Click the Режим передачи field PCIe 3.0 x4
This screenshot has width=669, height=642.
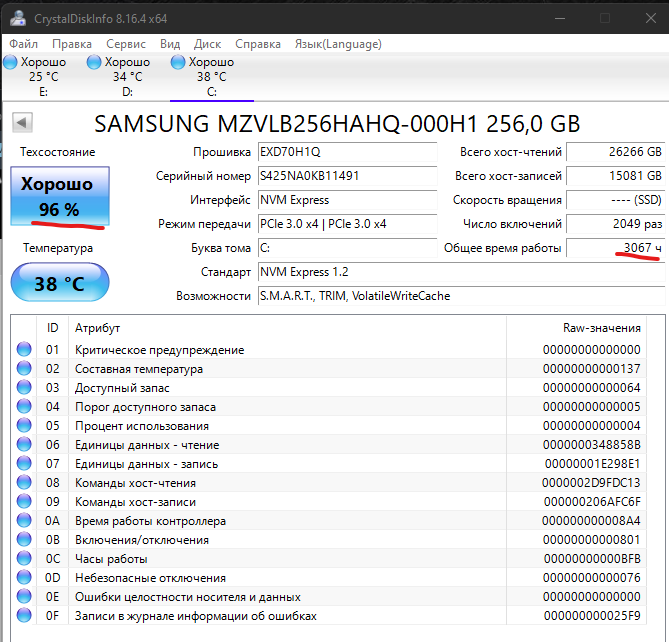click(x=347, y=224)
